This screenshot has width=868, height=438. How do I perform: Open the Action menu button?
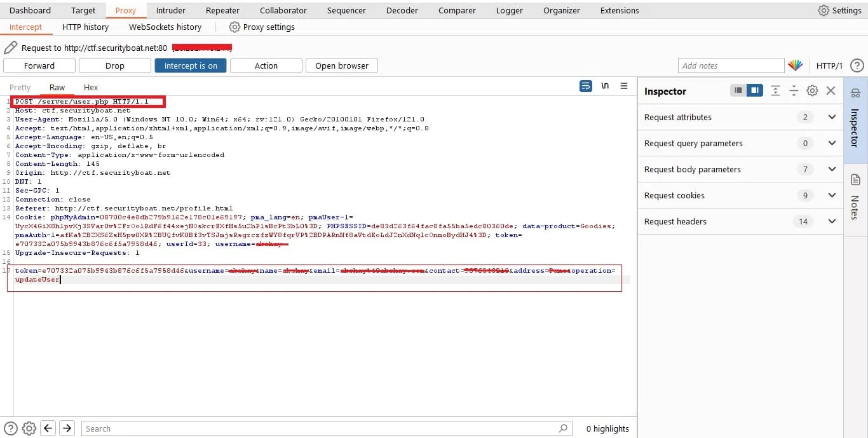click(x=266, y=65)
